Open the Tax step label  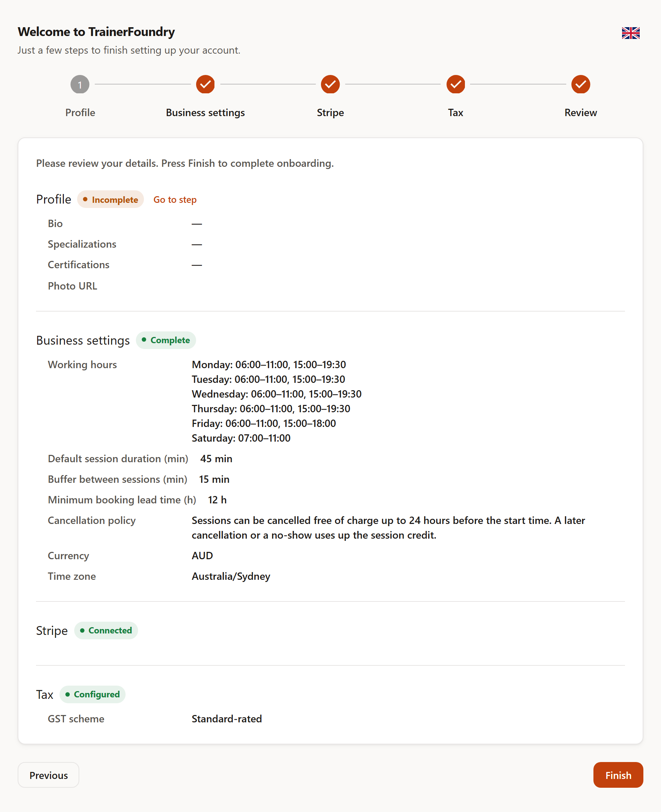pyautogui.click(x=455, y=112)
